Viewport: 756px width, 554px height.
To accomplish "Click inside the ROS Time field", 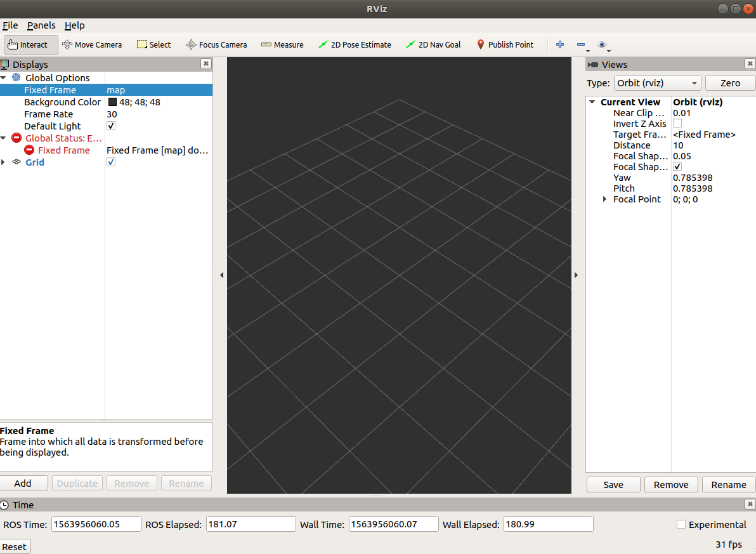I will [x=96, y=524].
